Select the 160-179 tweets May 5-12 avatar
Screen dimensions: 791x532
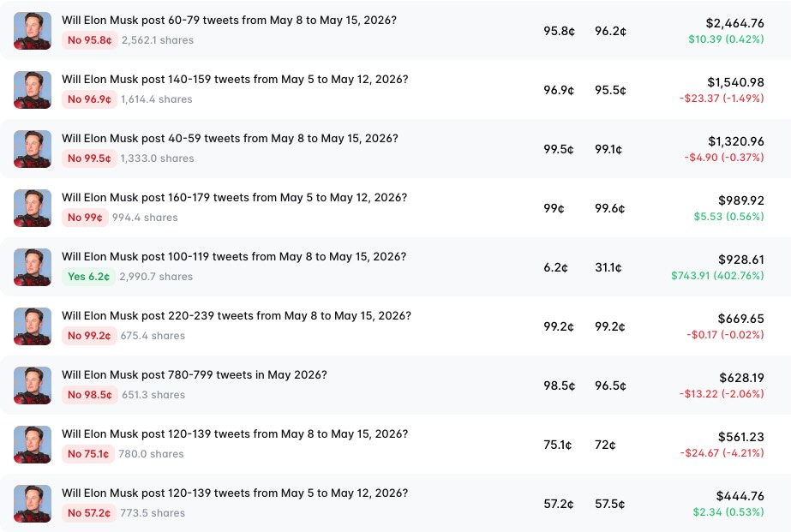pyautogui.click(x=33, y=208)
